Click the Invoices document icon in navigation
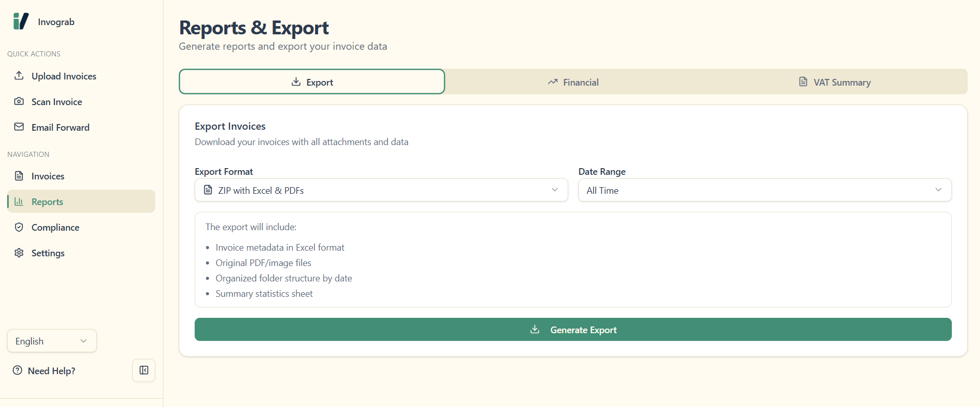 tap(19, 176)
